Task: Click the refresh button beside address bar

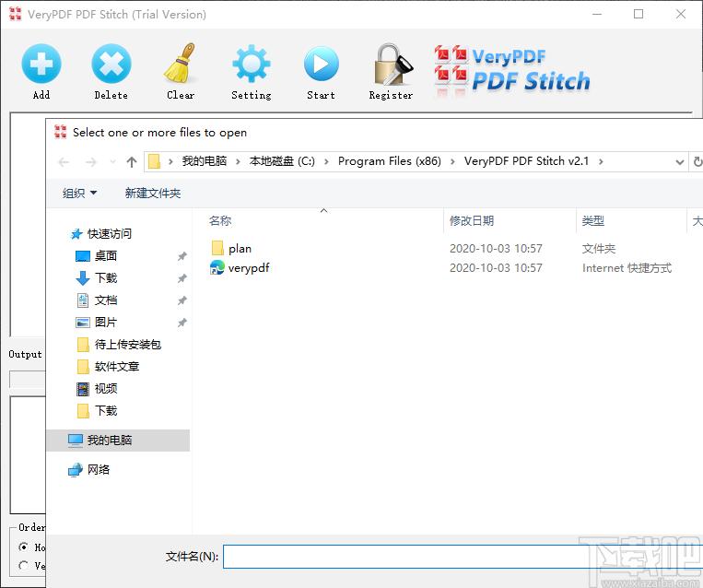Action: 697,162
